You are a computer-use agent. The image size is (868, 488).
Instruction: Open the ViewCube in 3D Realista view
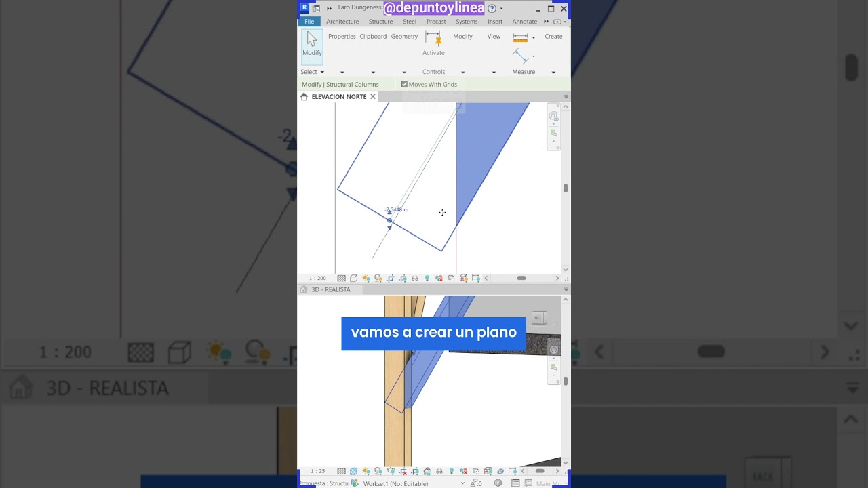(x=538, y=317)
